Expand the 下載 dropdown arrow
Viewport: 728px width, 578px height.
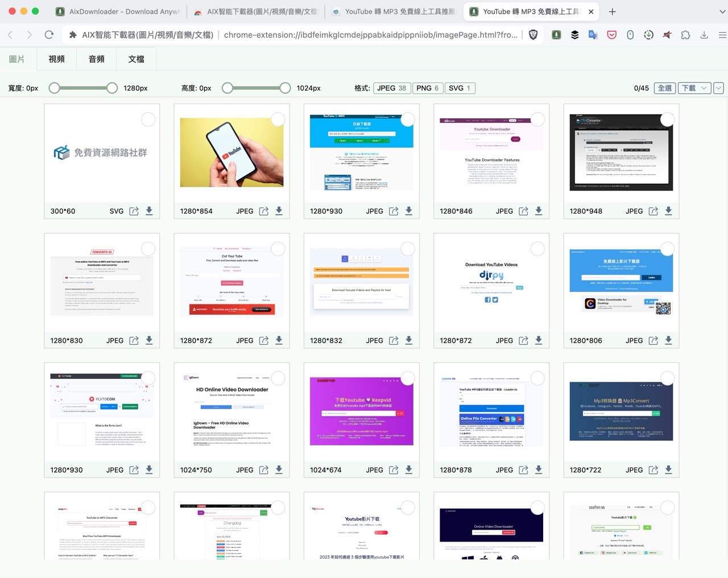tap(704, 88)
